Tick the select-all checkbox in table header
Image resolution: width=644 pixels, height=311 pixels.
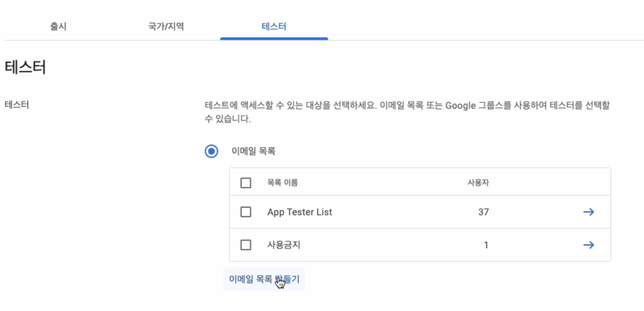tap(246, 183)
